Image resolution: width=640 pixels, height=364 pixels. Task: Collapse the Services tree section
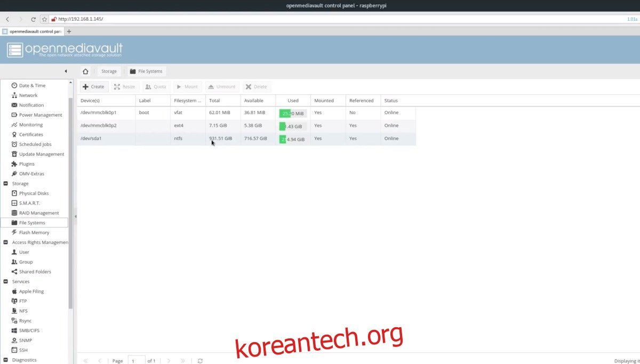tap(6, 282)
